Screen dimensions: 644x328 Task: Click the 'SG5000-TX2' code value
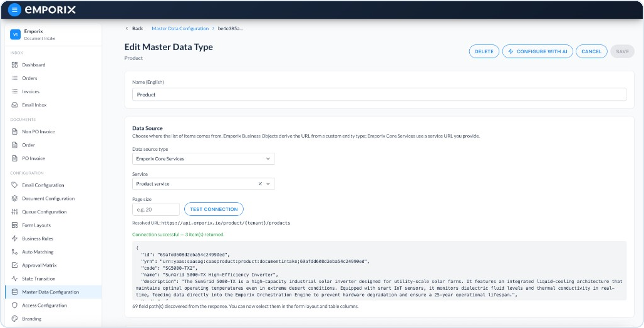(x=180, y=268)
